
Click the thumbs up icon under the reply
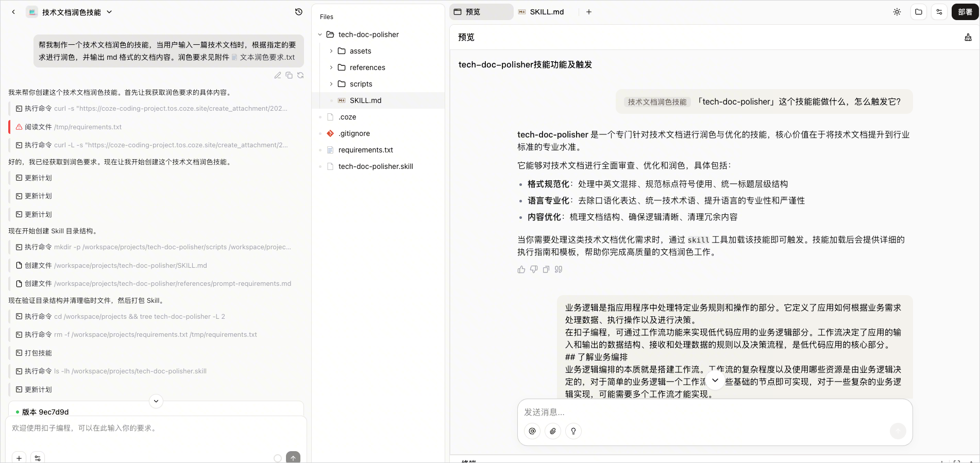[521, 269]
